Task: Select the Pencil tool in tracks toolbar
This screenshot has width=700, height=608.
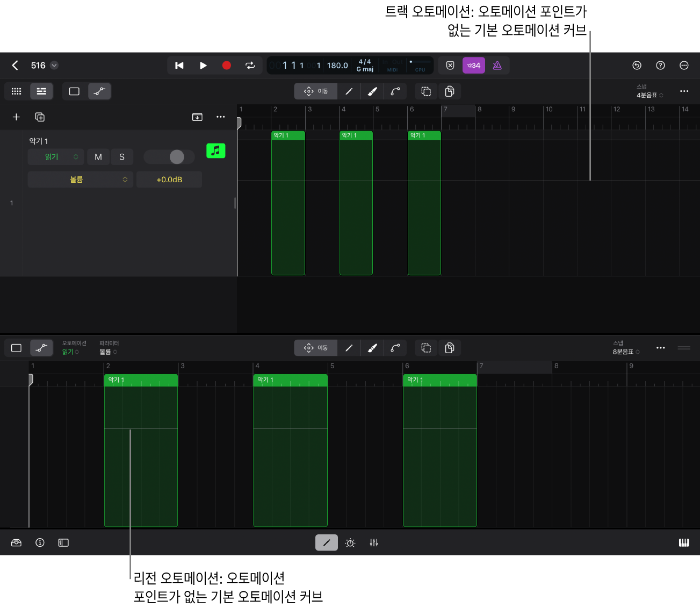Action: tap(349, 91)
